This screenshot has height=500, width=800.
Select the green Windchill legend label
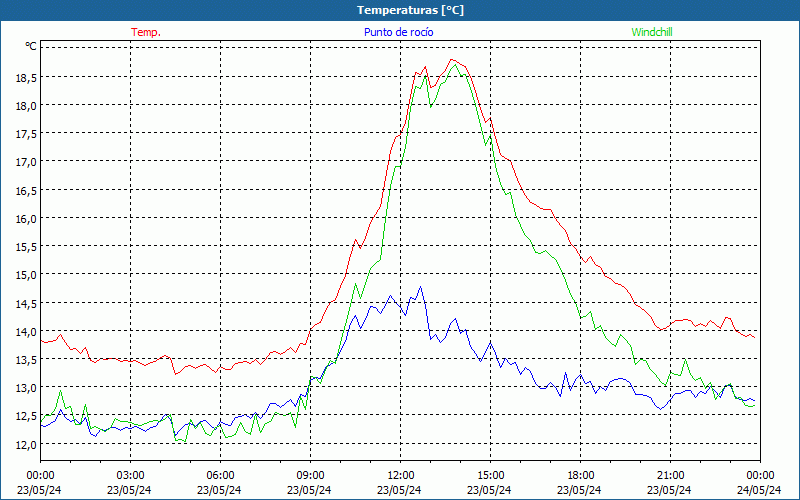click(652, 32)
